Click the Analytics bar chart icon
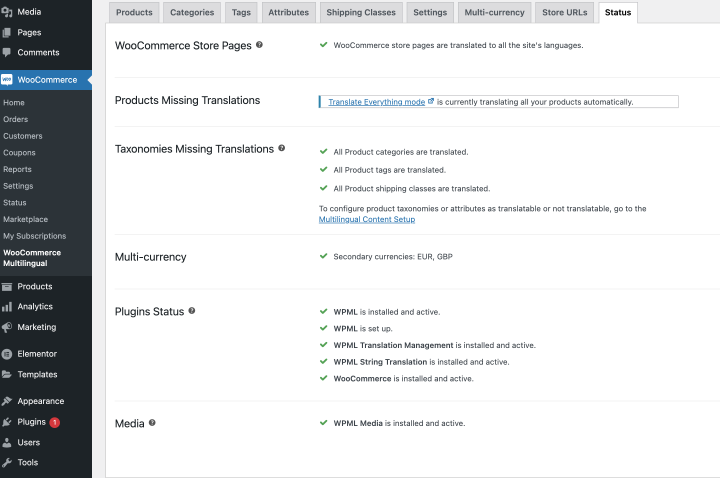The height and width of the screenshot is (478, 720). click(x=6, y=307)
